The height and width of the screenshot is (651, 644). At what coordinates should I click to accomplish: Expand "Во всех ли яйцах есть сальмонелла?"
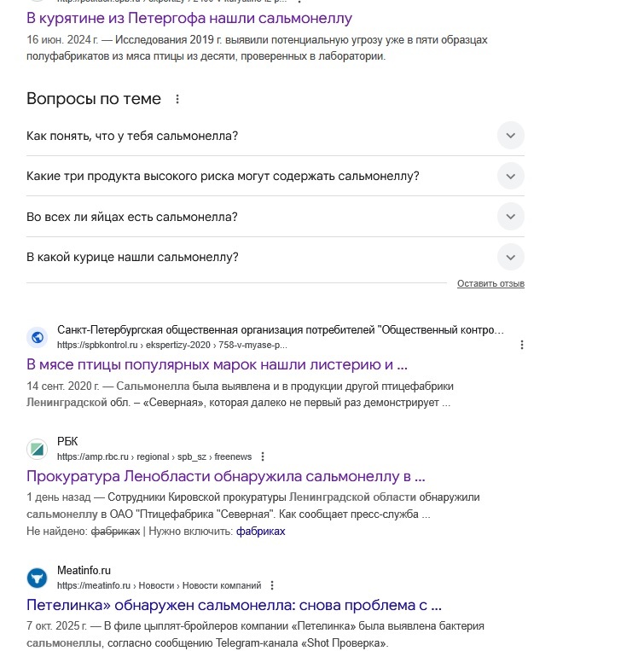[510, 217]
